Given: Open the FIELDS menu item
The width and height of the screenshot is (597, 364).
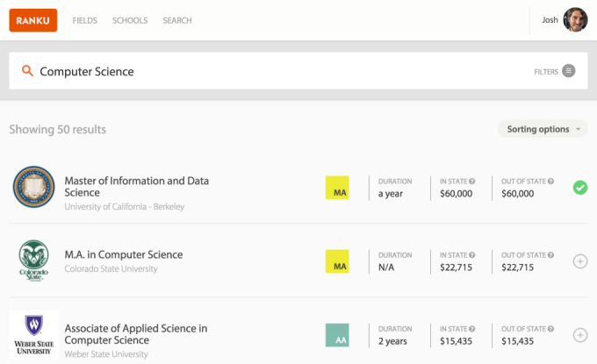Looking at the screenshot, I should point(84,20).
